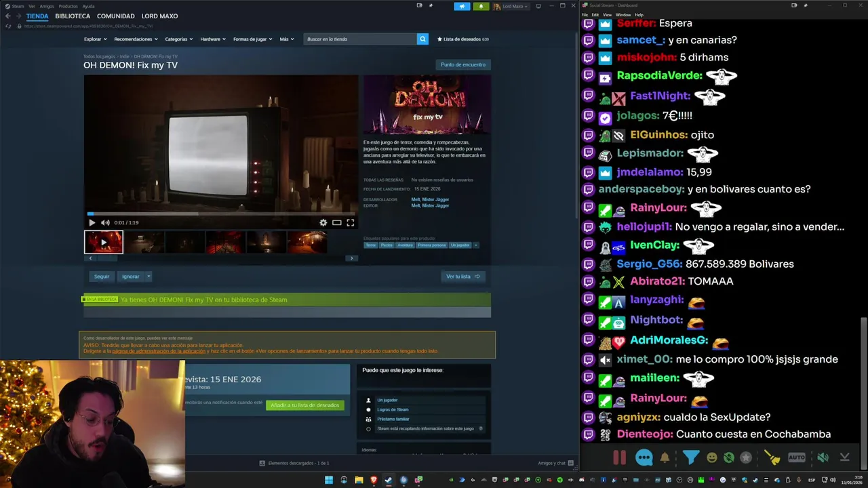Viewport: 868px width, 488px height.
Task: Seek along the trailer progress bar
Action: pos(221,213)
